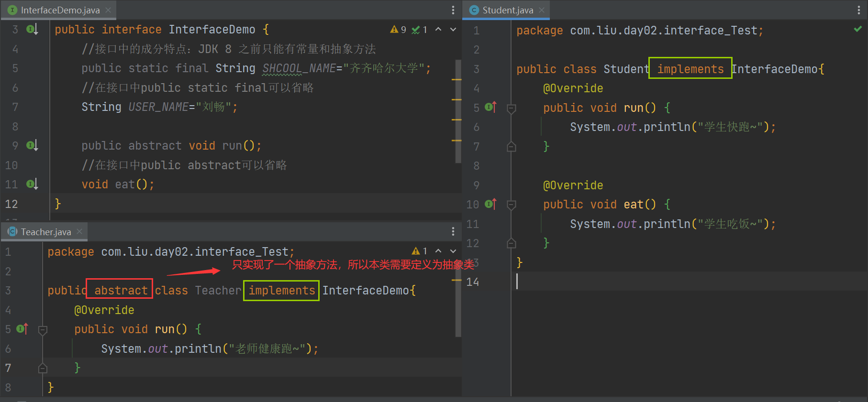Switch to the Student.java tab
Viewport: 868px width, 402px height.
click(x=508, y=10)
